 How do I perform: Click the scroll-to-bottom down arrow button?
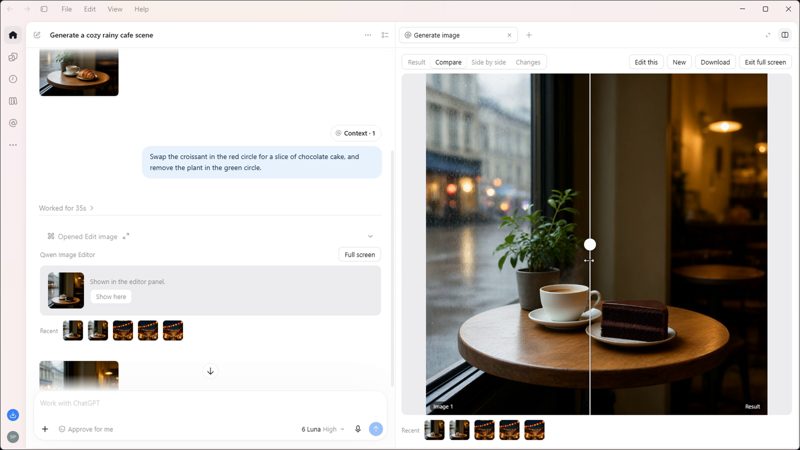coord(210,371)
